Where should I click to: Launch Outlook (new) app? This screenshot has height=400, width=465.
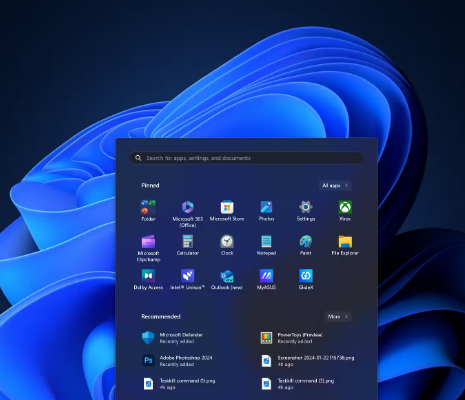pyautogui.click(x=227, y=276)
